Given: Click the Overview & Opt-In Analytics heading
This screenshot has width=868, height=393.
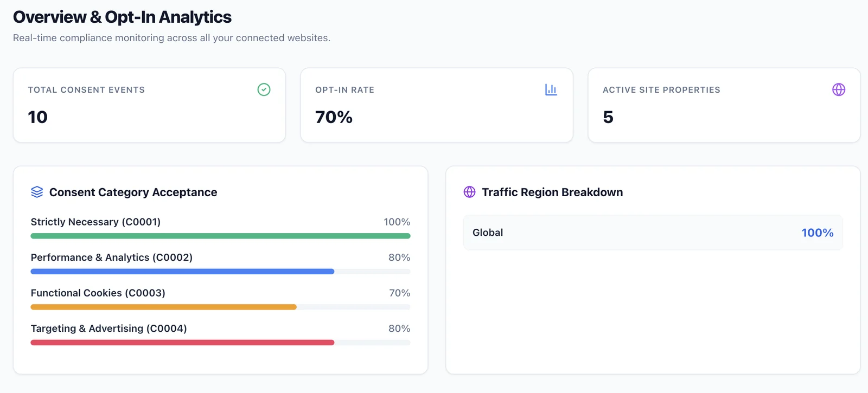Looking at the screenshot, I should point(122,17).
